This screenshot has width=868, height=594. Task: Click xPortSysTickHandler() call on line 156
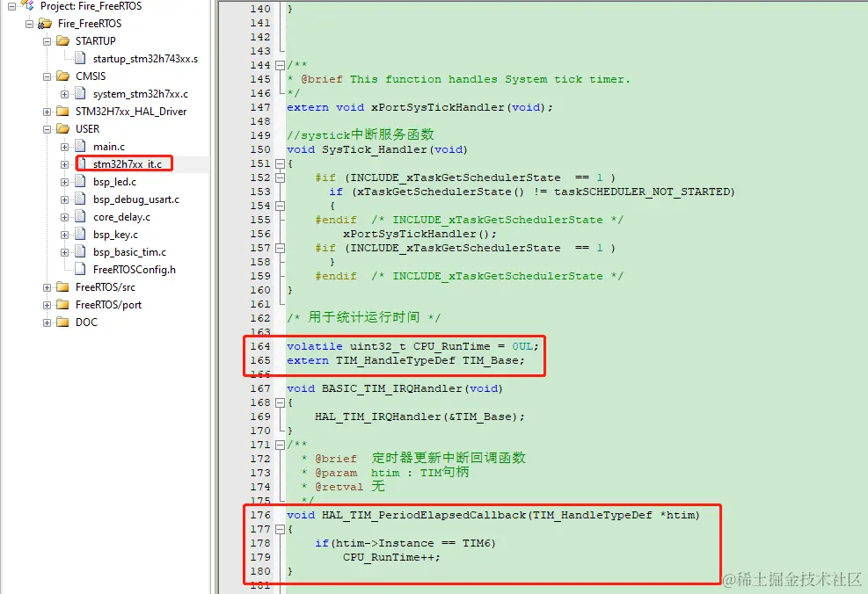pyautogui.click(x=416, y=234)
